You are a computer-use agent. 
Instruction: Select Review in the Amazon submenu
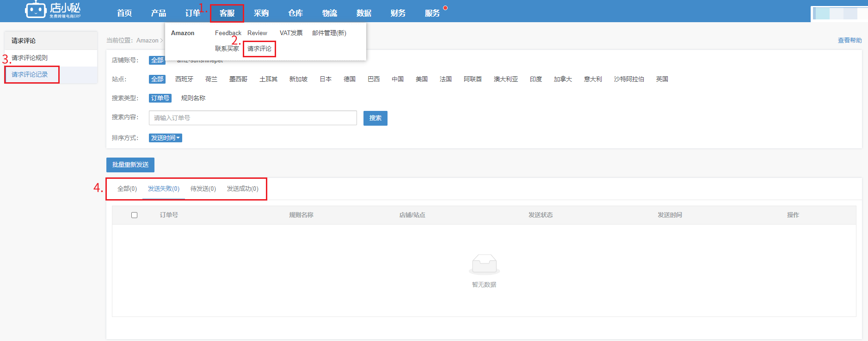pyautogui.click(x=257, y=33)
